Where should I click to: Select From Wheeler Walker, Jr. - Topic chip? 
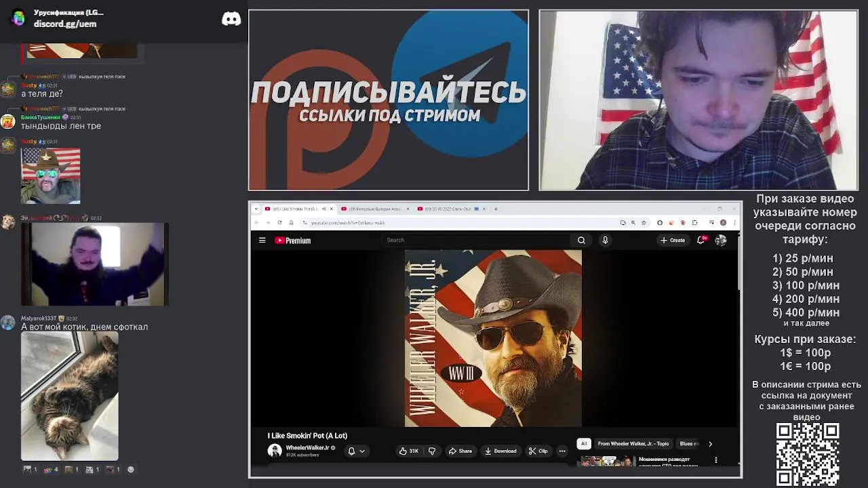(633, 444)
